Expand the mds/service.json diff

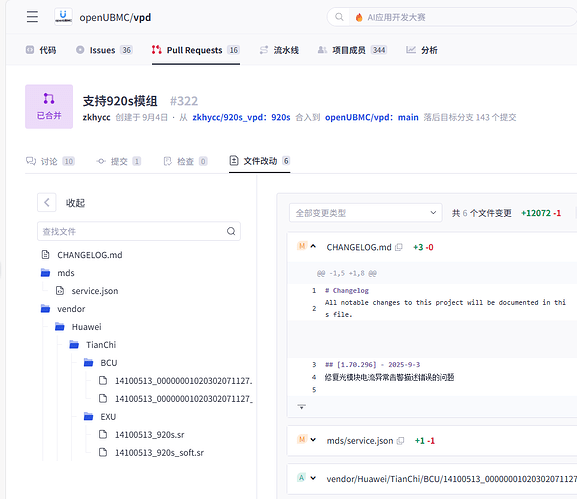pos(313,440)
